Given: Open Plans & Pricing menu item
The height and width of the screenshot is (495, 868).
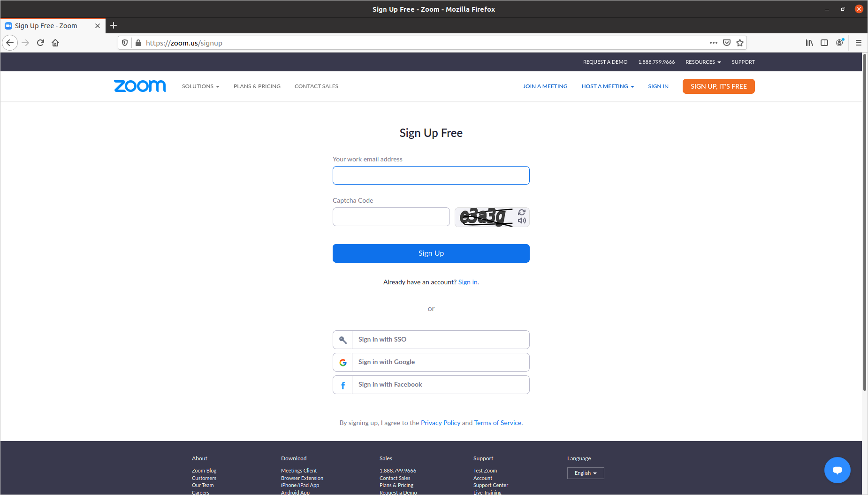Looking at the screenshot, I should click(x=257, y=86).
